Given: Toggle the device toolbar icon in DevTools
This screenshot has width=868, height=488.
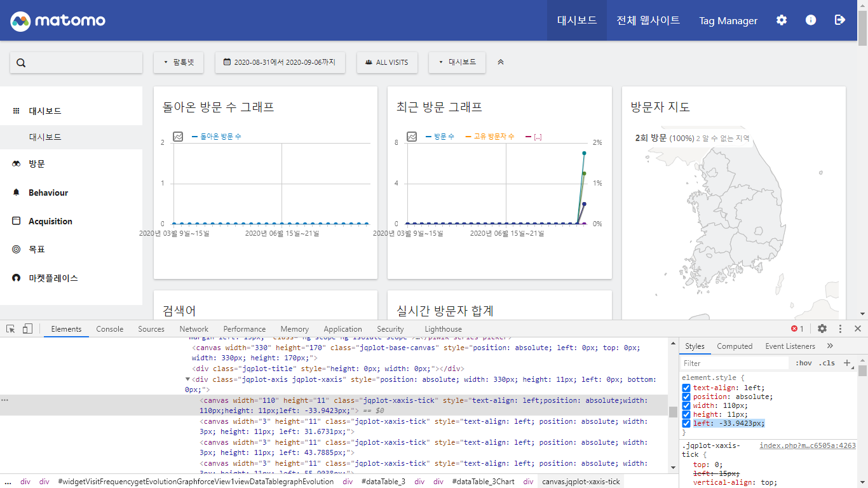Looking at the screenshot, I should point(27,329).
